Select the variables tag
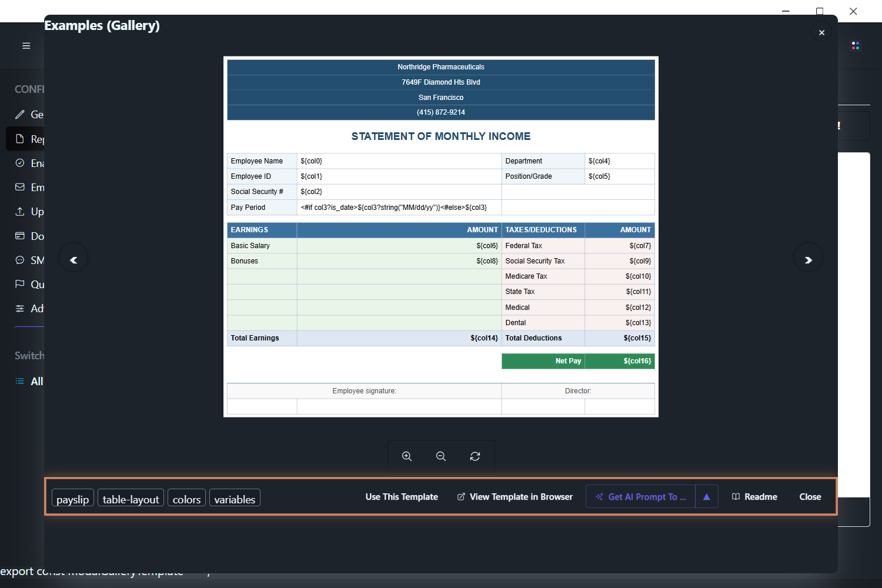Image resolution: width=882 pixels, height=588 pixels. pos(235,499)
